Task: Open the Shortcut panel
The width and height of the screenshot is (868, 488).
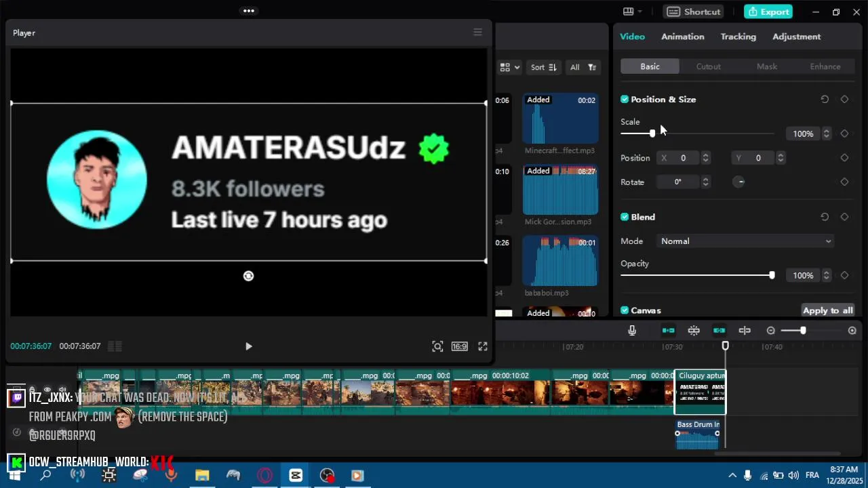Action: coord(692,12)
